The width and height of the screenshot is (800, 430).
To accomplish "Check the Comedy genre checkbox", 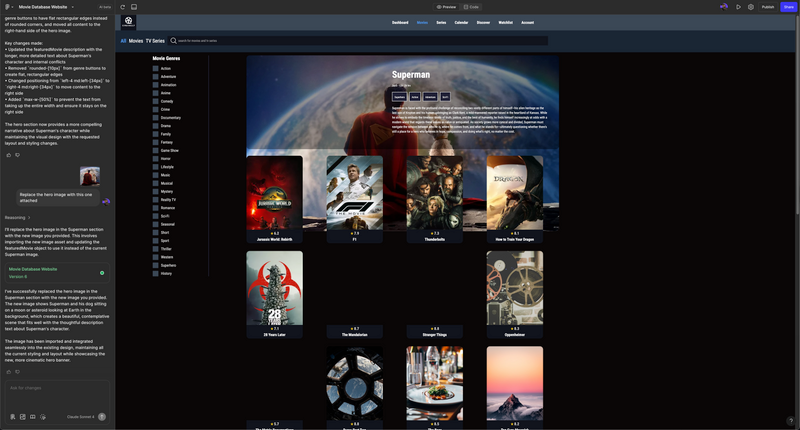I will pyautogui.click(x=156, y=101).
